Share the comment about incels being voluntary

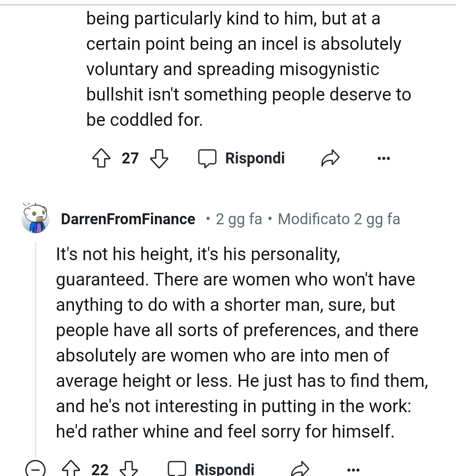point(331,159)
